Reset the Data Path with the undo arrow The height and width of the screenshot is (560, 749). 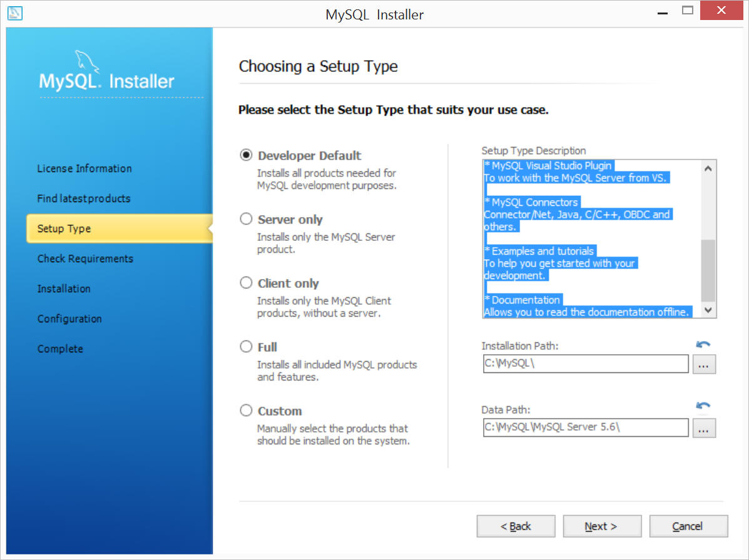703,405
